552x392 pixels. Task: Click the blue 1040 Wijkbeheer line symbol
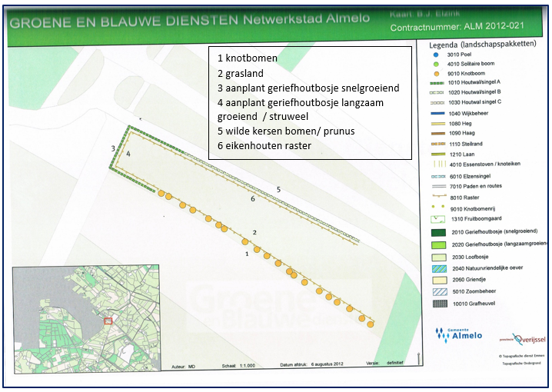[x=438, y=113]
